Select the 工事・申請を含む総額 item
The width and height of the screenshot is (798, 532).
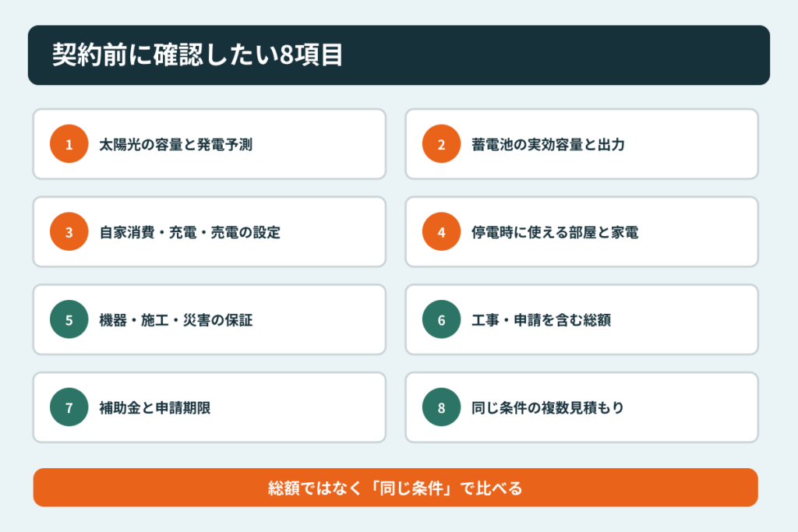point(541,320)
